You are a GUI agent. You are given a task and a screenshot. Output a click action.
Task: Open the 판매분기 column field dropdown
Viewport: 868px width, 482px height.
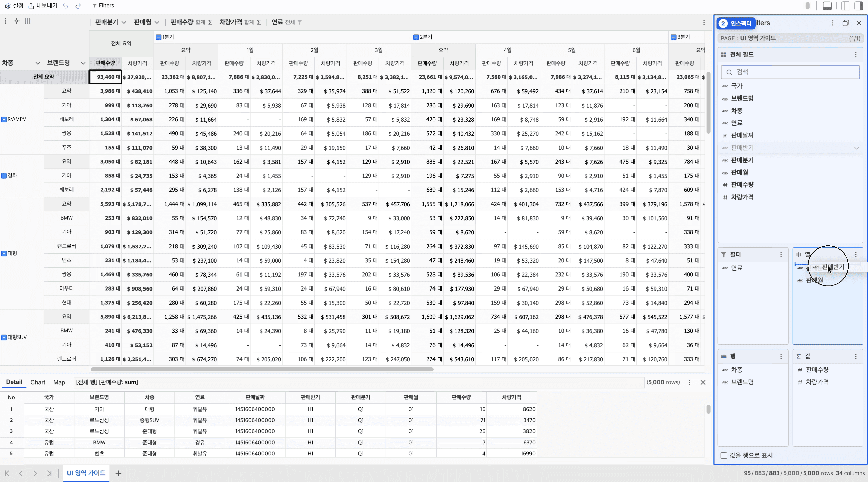tap(124, 23)
